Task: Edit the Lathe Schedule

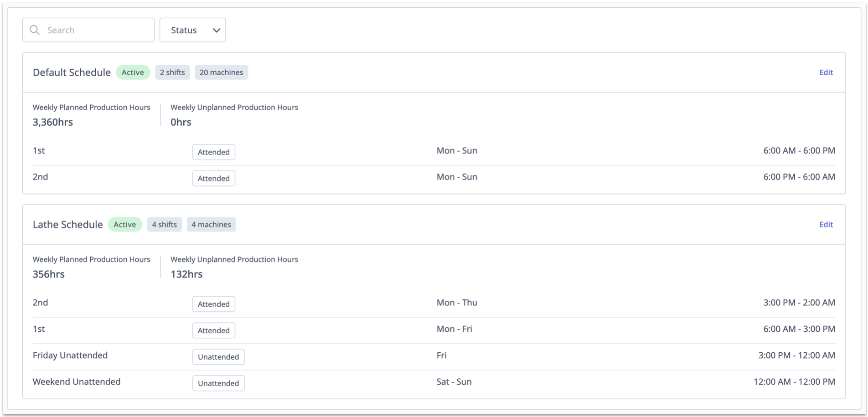Action: click(x=826, y=225)
